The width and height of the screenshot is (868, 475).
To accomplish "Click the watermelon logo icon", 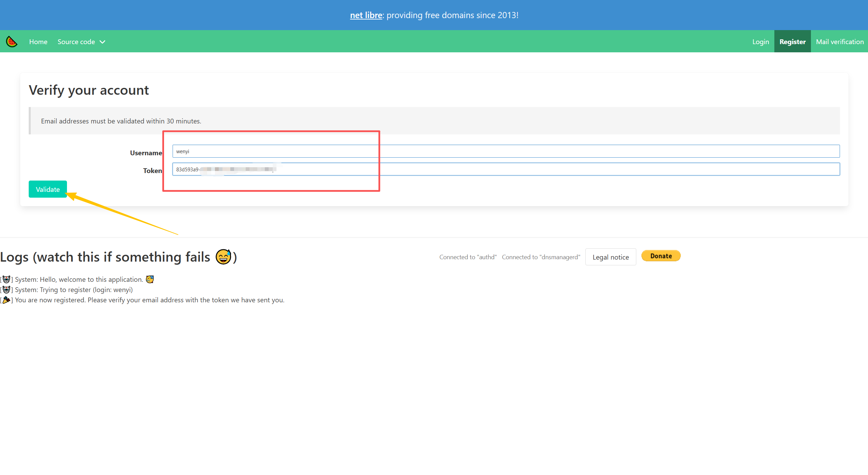I will (12, 42).
